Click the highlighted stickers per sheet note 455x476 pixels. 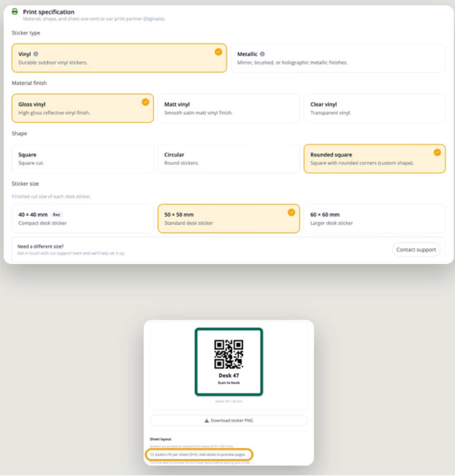point(199,454)
